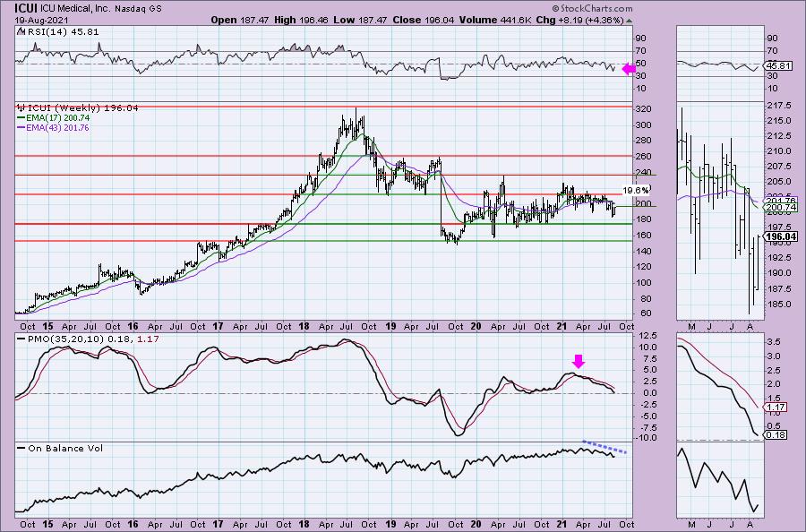This screenshot has width=806, height=532.
Task: Click the green line marker before EMA(17)
Action: pyautogui.click(x=21, y=117)
